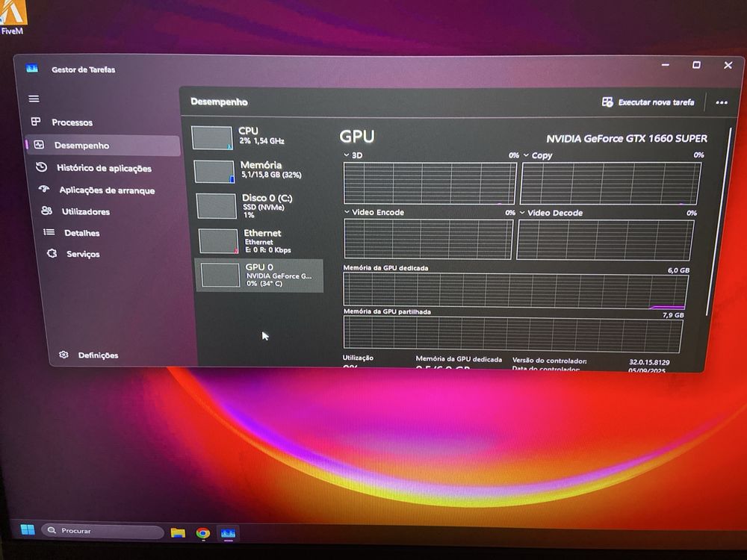Click the 2% 1,54 GHz CPU value
The height and width of the screenshot is (560, 747).
tap(262, 141)
